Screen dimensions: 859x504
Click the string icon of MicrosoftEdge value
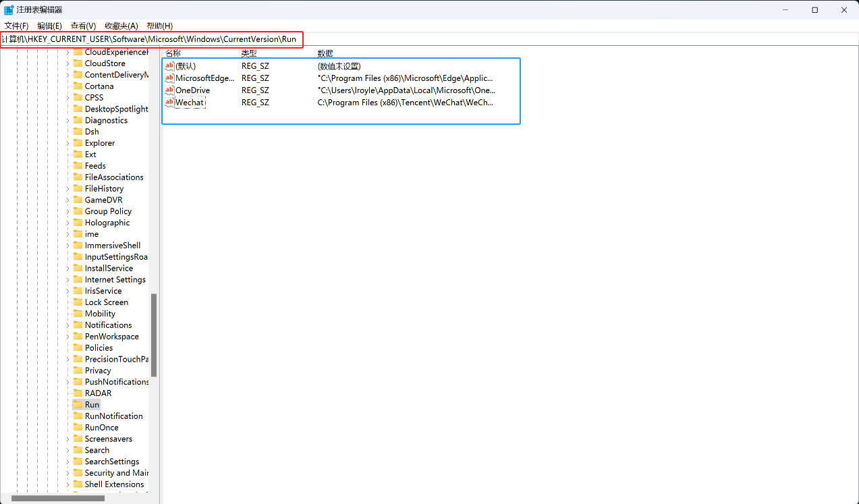pos(169,78)
